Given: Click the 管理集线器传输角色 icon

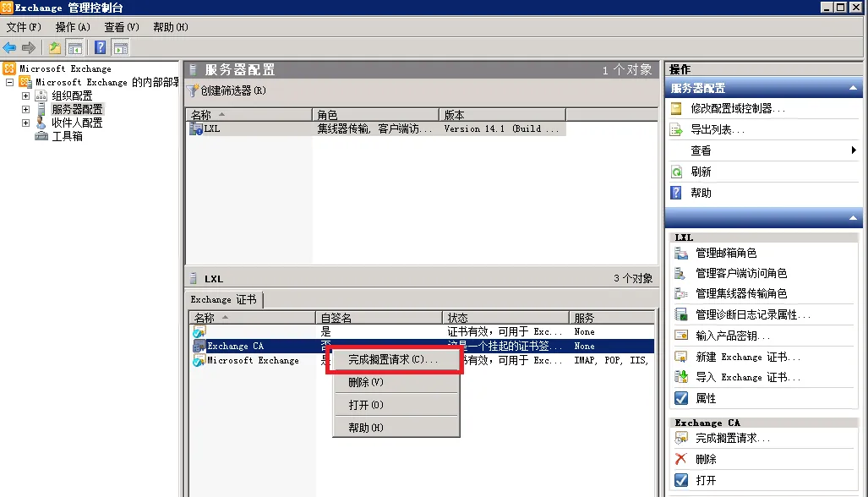Looking at the screenshot, I should pyautogui.click(x=681, y=293).
